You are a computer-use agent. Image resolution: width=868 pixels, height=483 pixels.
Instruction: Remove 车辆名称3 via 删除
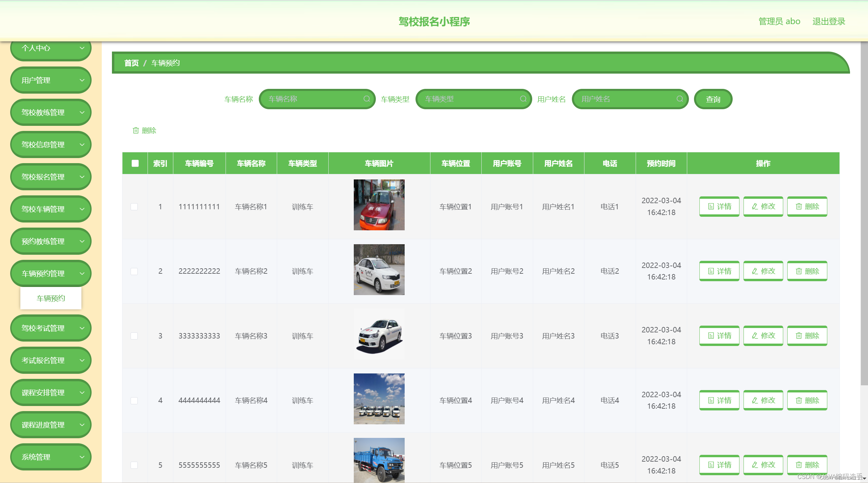pos(807,335)
